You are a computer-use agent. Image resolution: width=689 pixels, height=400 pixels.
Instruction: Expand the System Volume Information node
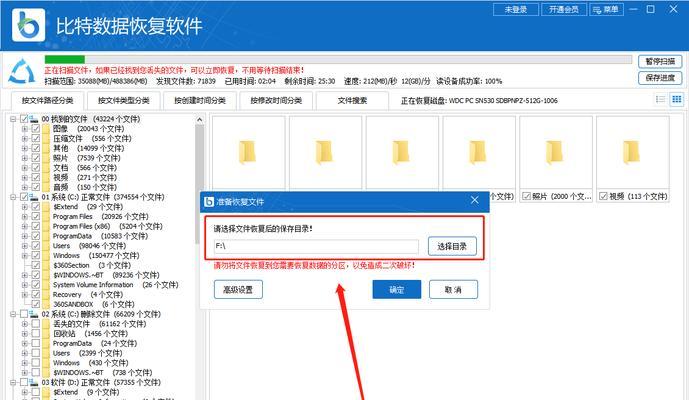click(x=25, y=285)
